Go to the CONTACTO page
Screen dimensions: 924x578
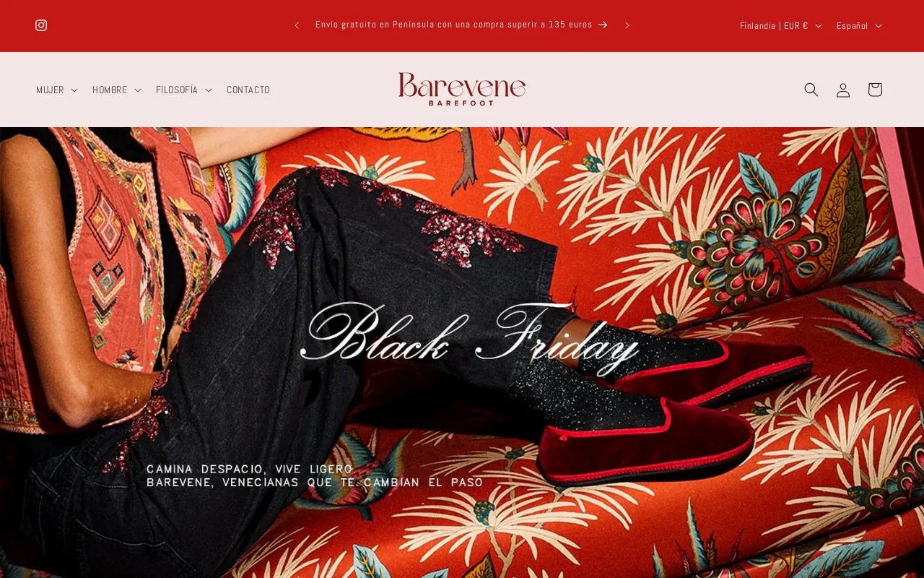(248, 90)
